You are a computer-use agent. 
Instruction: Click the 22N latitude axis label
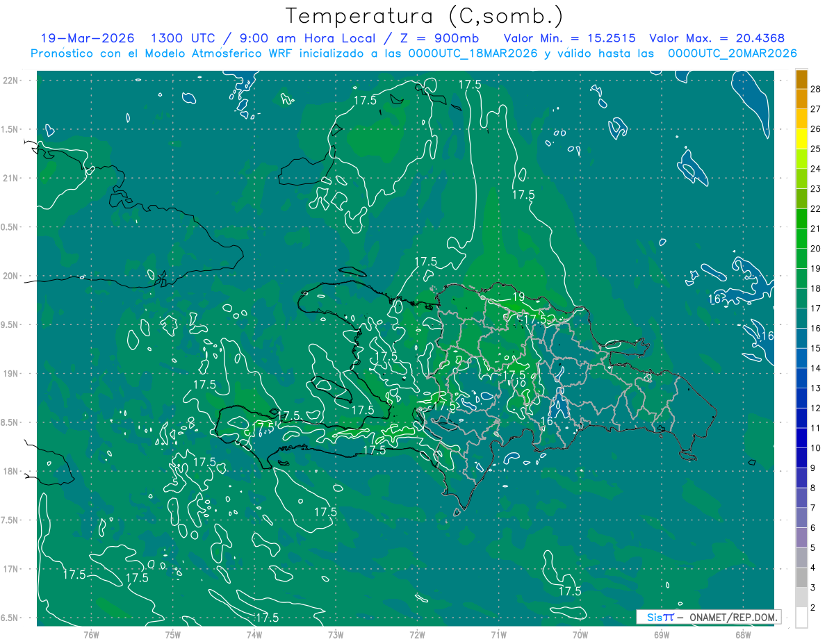[12, 81]
